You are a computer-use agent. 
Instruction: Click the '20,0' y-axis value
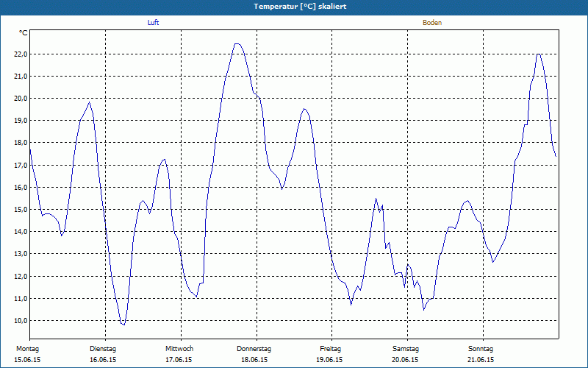coord(21,99)
